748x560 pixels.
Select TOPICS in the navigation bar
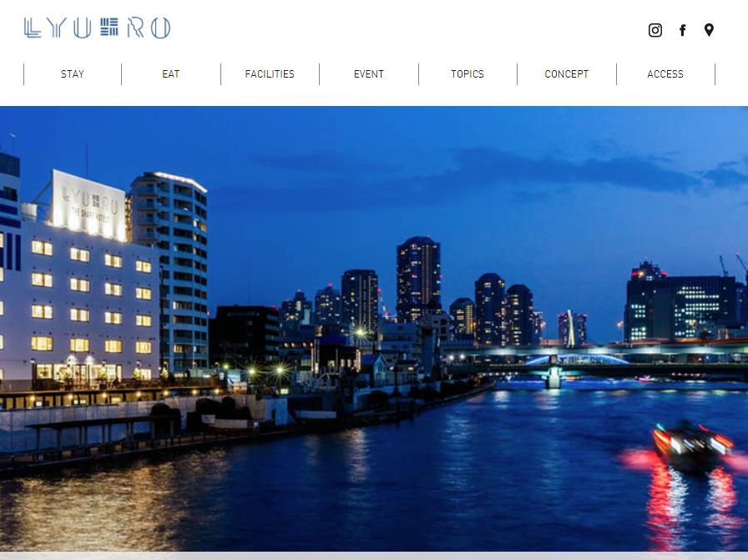[467, 74]
